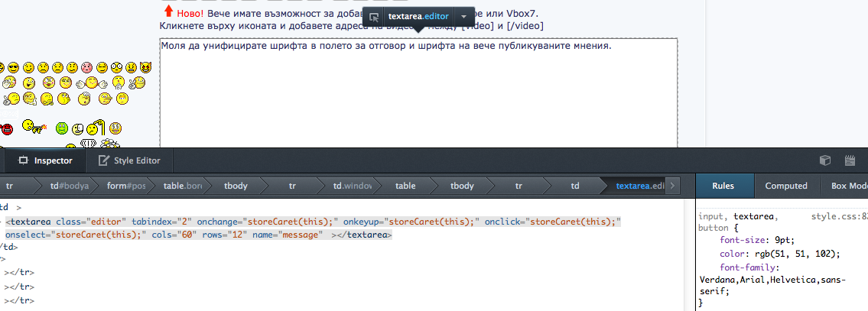Switch to the Inspector tab
Viewport: 868px width, 311px height.
[x=45, y=160]
